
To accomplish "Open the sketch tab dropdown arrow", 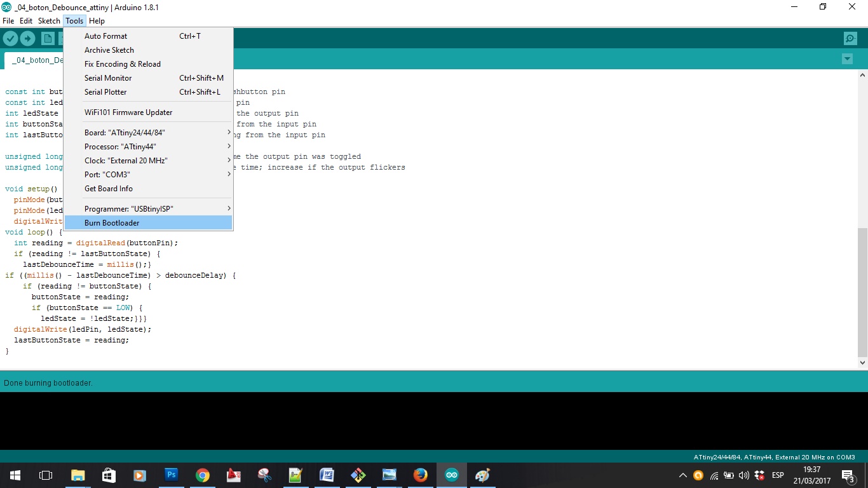I will (847, 59).
